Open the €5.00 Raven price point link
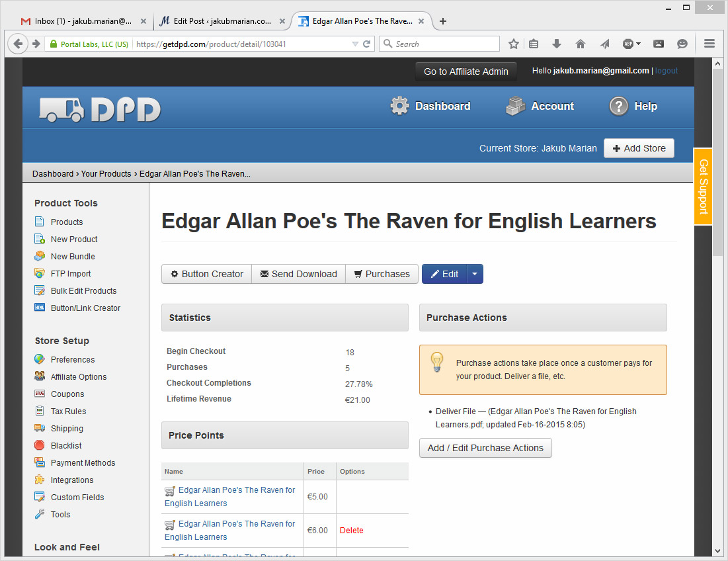This screenshot has height=561, width=728. point(230,496)
